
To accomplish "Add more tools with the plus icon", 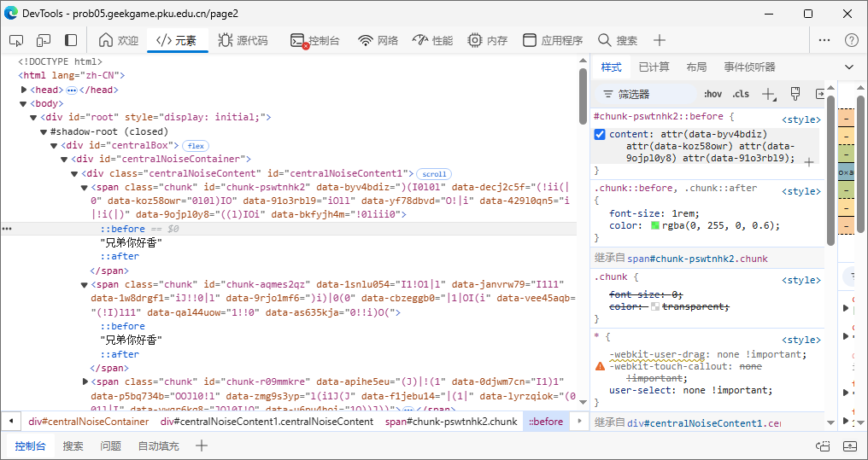I will [x=660, y=40].
